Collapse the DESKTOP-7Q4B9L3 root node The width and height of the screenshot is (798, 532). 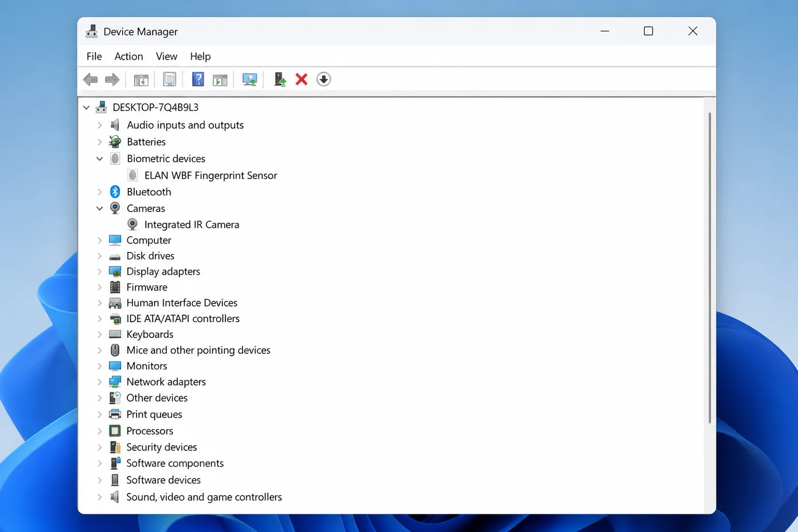[86, 108]
